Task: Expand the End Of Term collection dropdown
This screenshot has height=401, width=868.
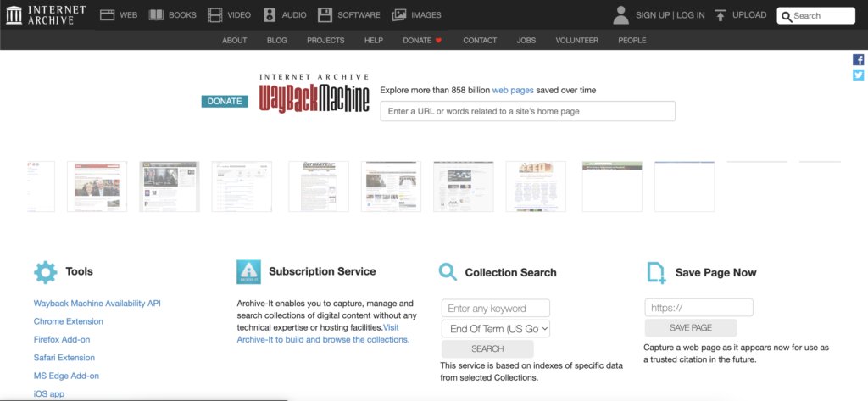Action: pos(495,328)
